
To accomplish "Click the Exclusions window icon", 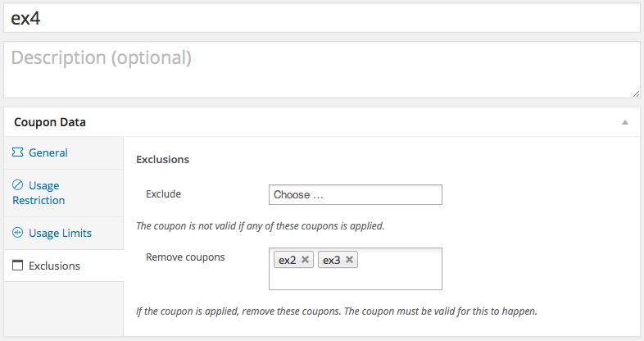I will click(18, 266).
